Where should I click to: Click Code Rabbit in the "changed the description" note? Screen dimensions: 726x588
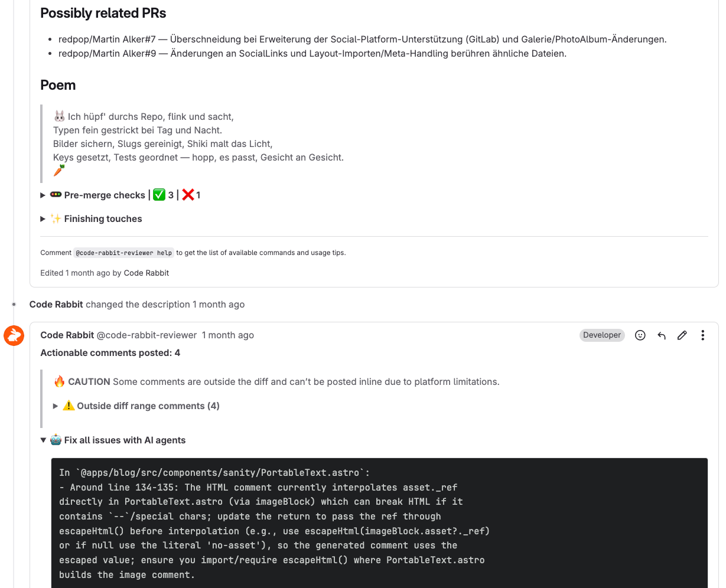pyautogui.click(x=56, y=305)
